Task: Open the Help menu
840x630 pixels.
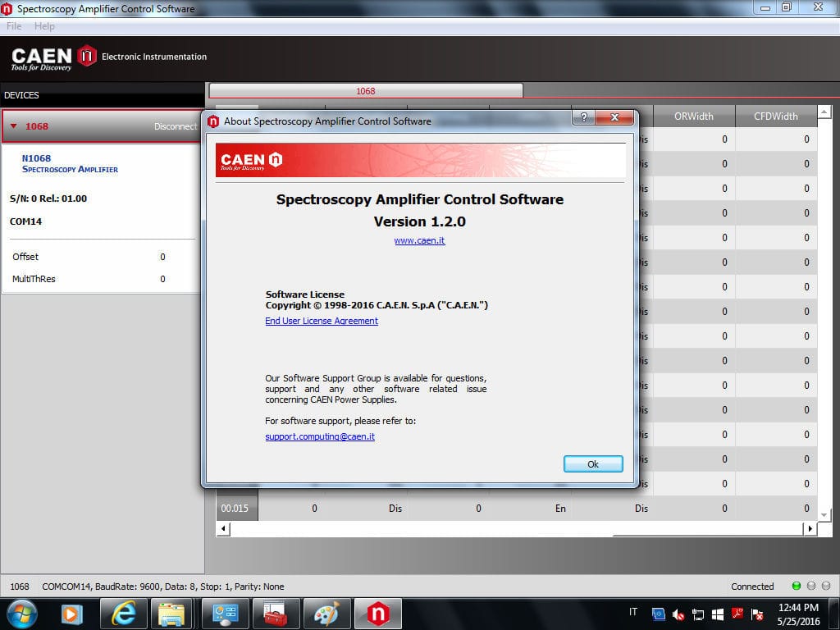Action: coord(45,25)
